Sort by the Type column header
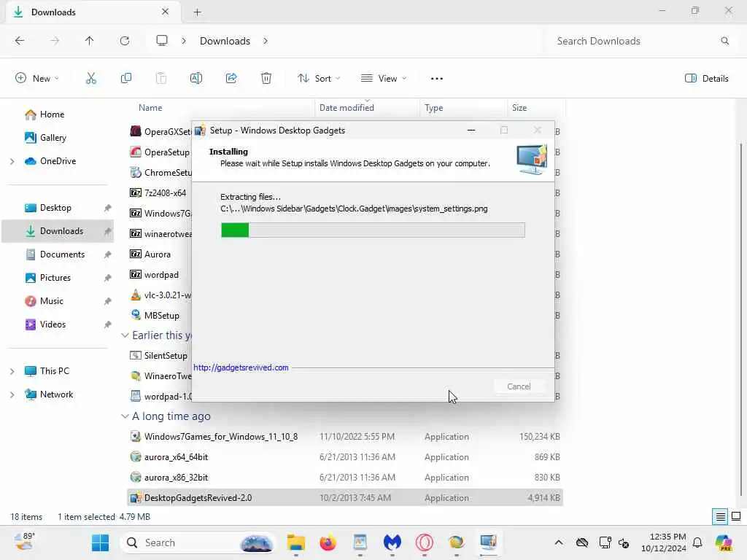 tap(433, 108)
